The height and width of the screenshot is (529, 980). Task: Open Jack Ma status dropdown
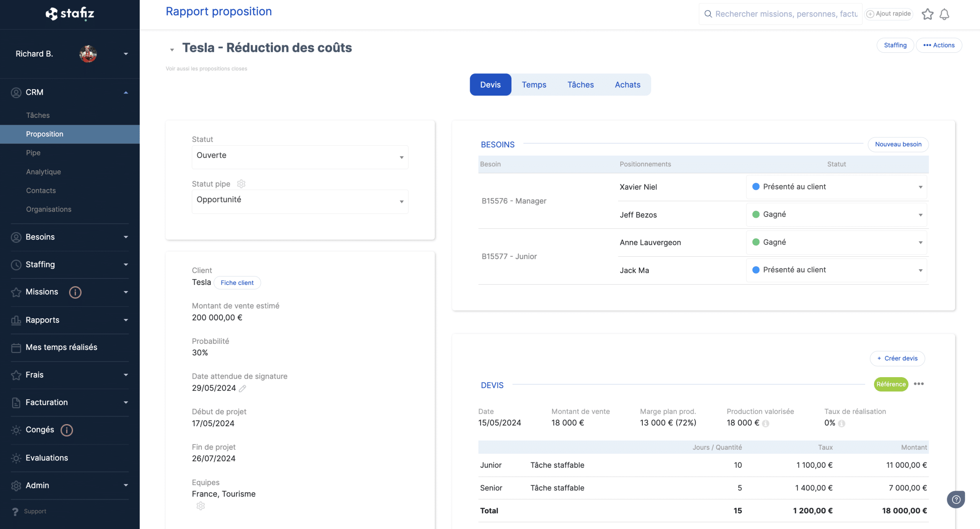[836, 270]
